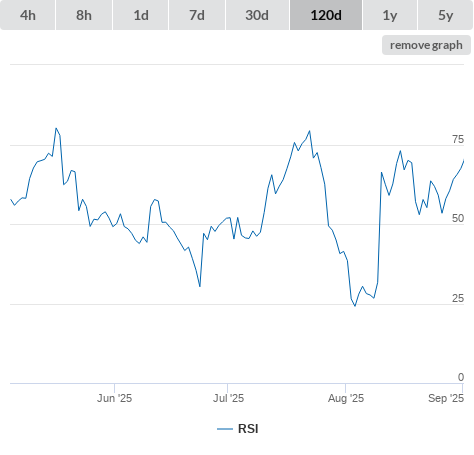
Task: Switch chart to 30d range
Action: click(257, 15)
